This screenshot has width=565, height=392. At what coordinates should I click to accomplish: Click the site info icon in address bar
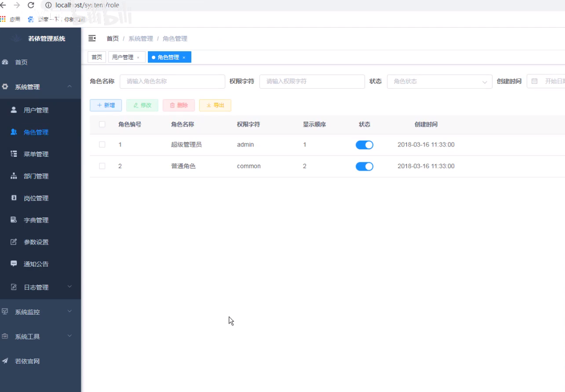point(48,5)
